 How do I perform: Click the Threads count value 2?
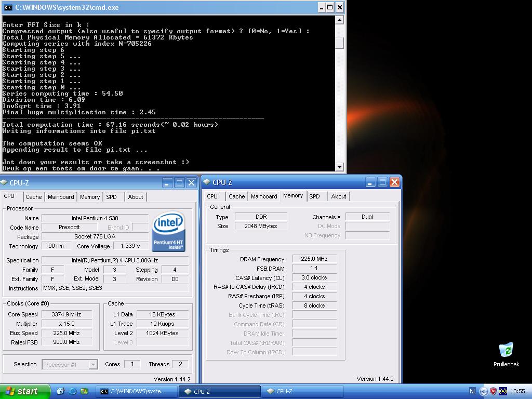(180, 364)
